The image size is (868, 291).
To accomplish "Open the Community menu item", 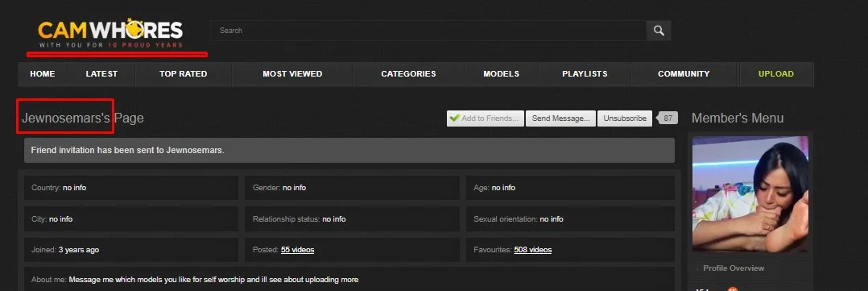I will [x=684, y=73].
